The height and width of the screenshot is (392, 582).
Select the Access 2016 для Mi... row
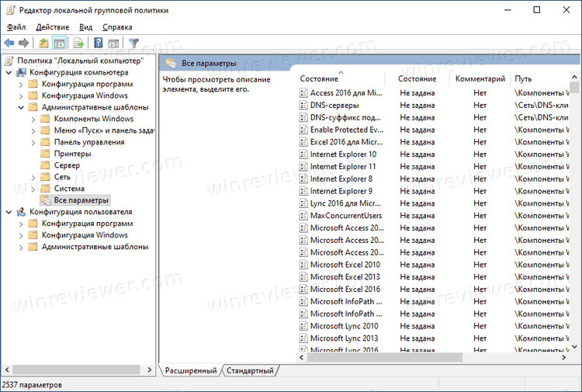point(434,93)
